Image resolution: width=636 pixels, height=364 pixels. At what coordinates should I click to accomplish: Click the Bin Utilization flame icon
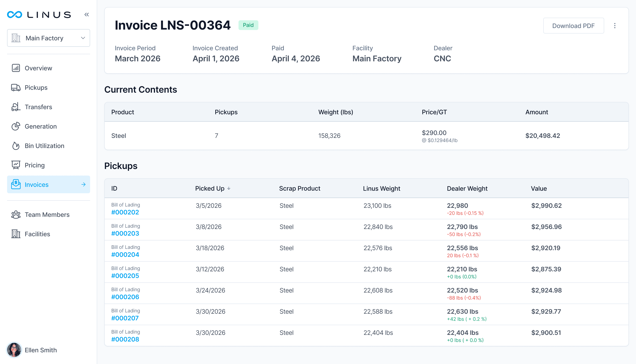coord(16,146)
